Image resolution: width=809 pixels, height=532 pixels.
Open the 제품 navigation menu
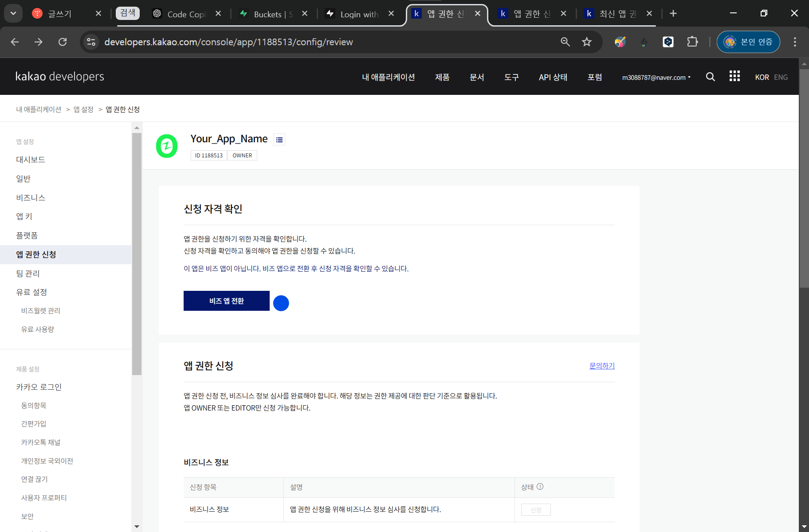click(x=442, y=77)
